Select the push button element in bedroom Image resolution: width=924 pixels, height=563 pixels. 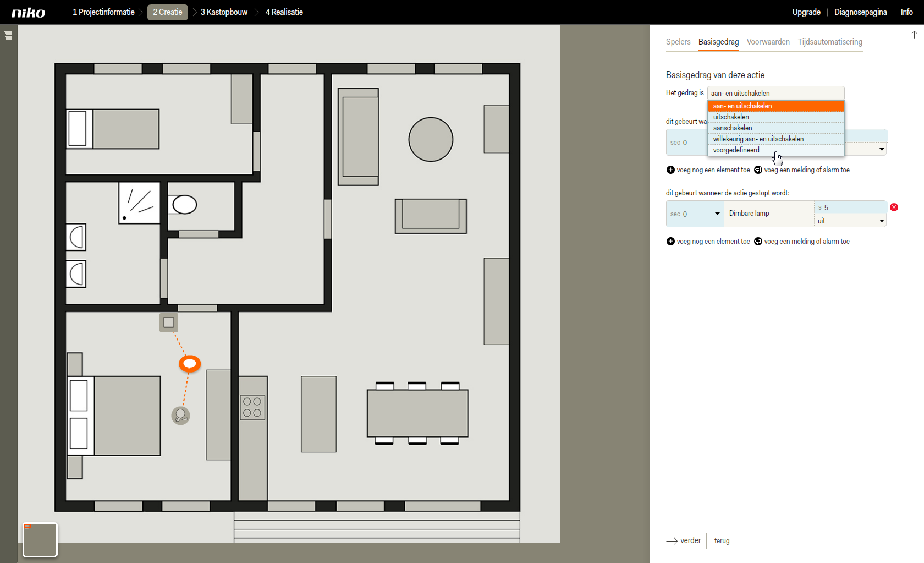click(169, 323)
